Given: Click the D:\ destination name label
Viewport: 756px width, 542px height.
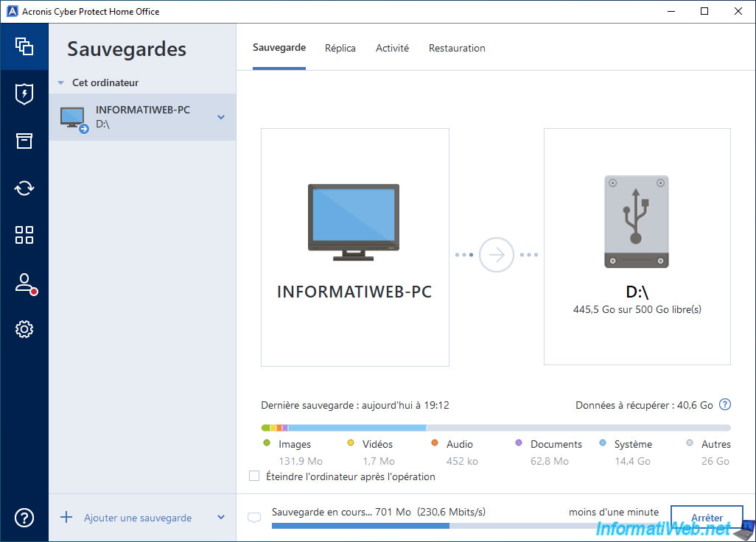Looking at the screenshot, I should point(637,292).
